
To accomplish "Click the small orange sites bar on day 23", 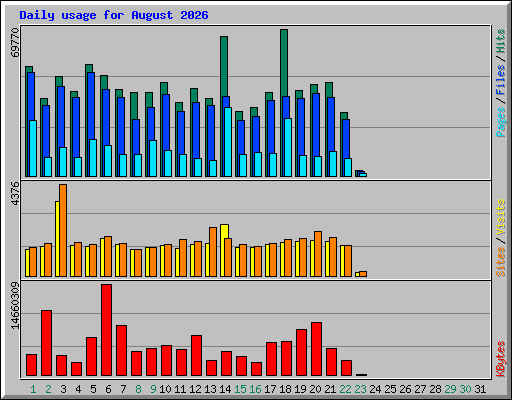I will [363, 274].
